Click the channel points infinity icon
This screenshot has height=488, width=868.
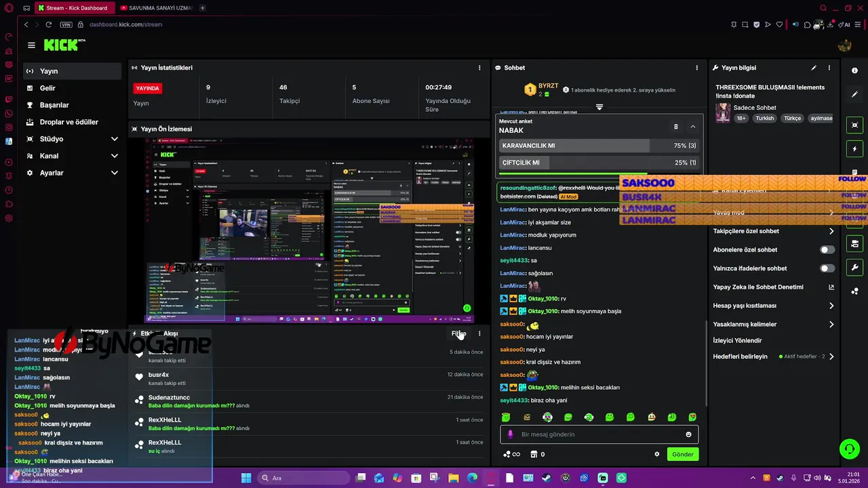coord(511,454)
